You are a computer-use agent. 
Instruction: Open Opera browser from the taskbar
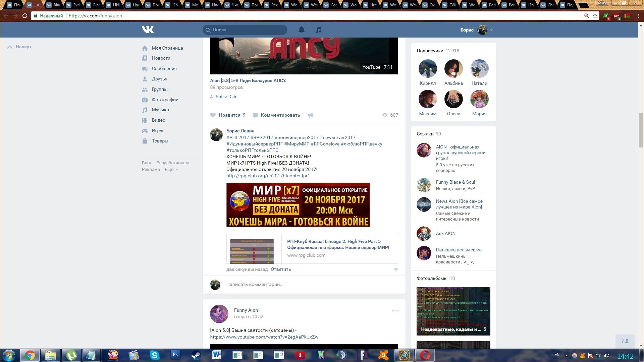click(x=425, y=355)
